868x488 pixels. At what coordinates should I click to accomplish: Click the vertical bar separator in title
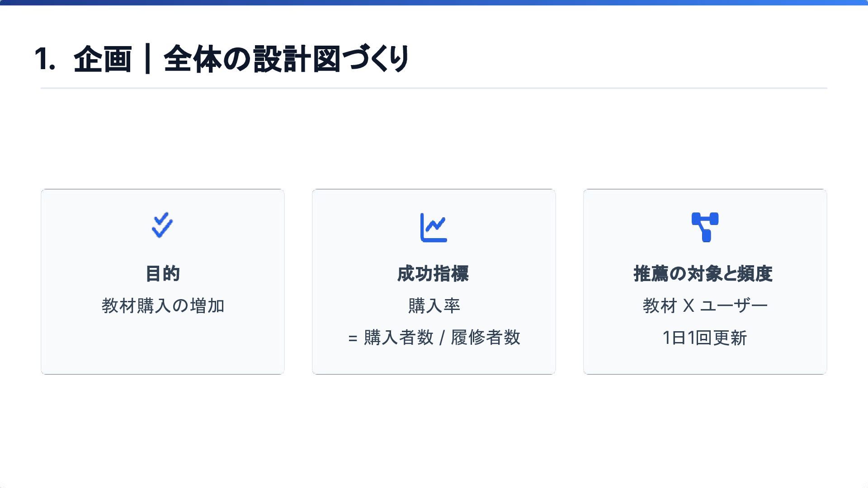click(x=147, y=59)
